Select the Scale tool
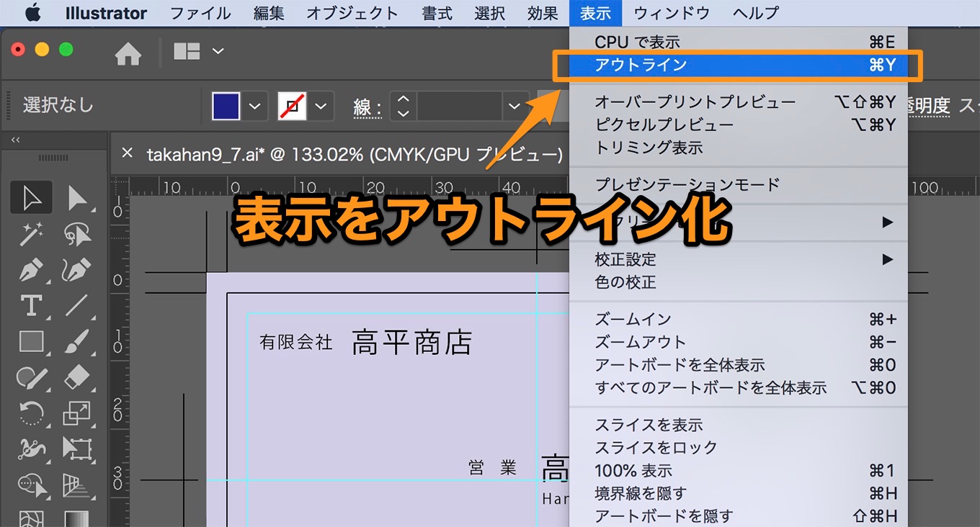980x527 pixels. [77, 413]
